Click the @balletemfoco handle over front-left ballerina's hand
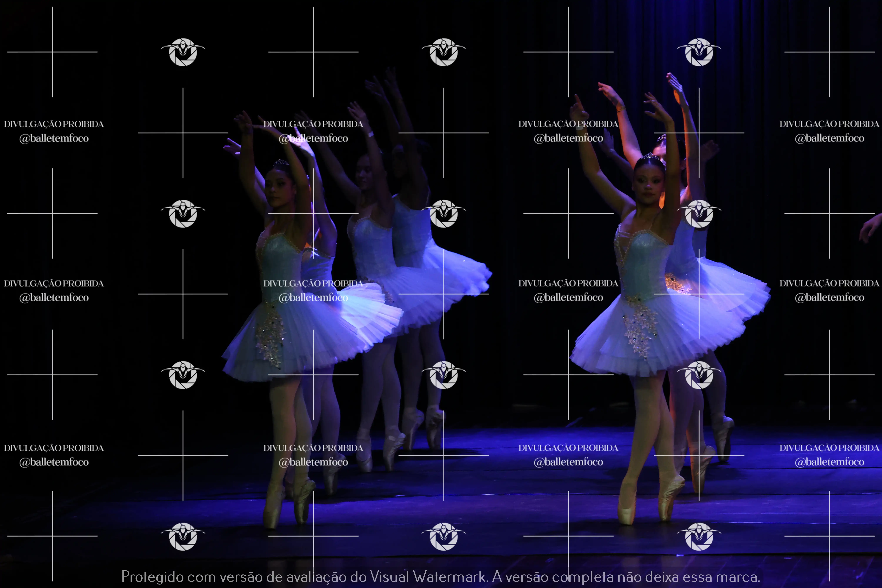Screen dimensions: 882x588 coord(314,138)
